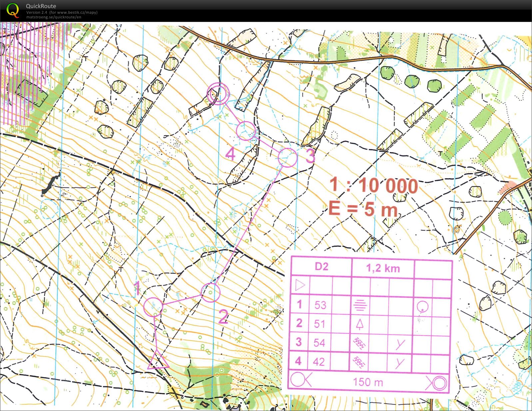Image resolution: width=532 pixels, height=411 pixels.
Task: Click the pink number 3 label on the map
Action: click(x=310, y=156)
